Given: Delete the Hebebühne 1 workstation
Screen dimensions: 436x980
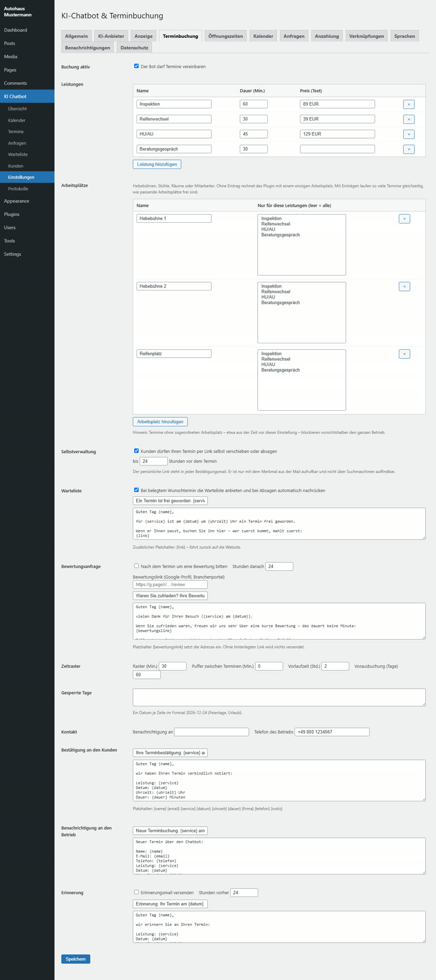Looking at the screenshot, I should click(404, 219).
